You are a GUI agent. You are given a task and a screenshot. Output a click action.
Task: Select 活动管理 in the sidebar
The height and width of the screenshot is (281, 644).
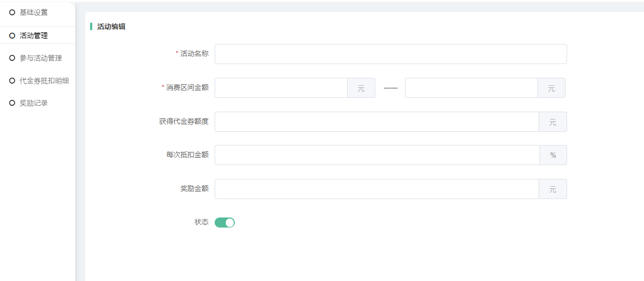click(33, 35)
